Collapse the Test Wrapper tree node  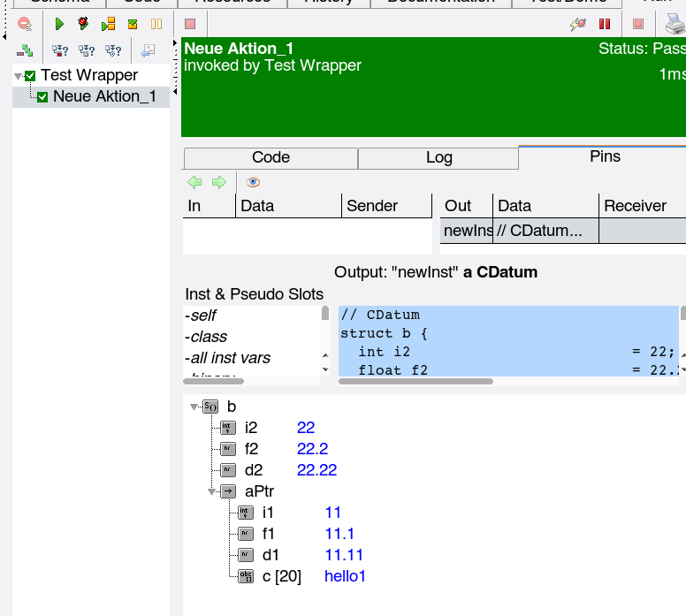pyautogui.click(x=19, y=76)
